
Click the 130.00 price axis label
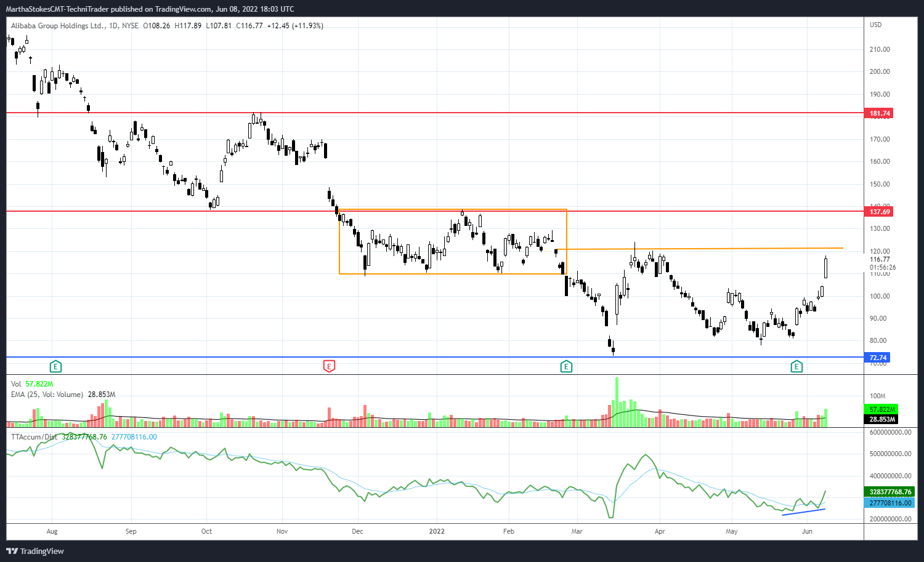[880, 228]
